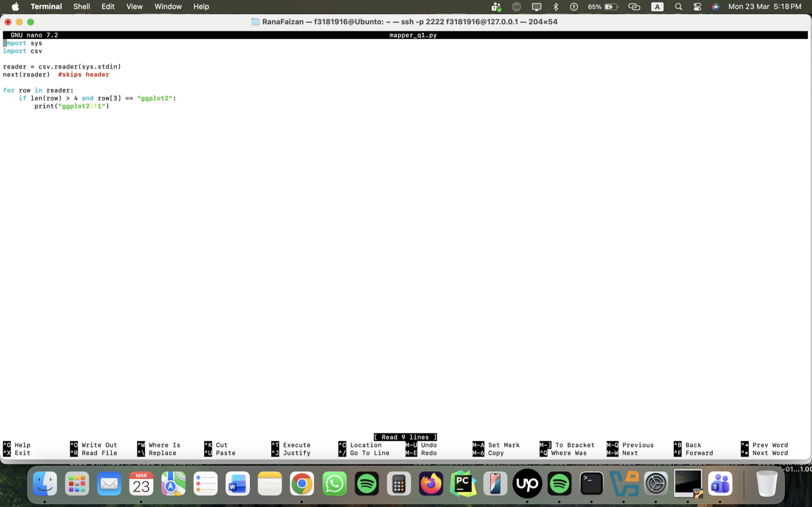Click the '^X Exit' shortcut label
812x507 pixels.
[x=17, y=453]
